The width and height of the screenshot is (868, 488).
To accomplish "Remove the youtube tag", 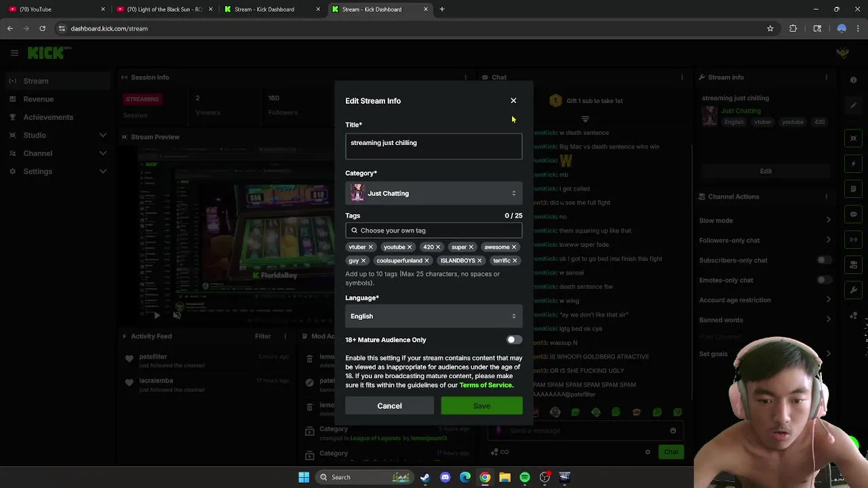I will [x=410, y=247].
